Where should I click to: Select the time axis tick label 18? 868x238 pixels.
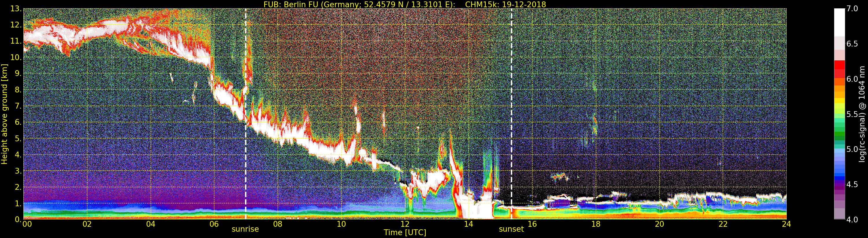pyautogui.click(x=596, y=224)
